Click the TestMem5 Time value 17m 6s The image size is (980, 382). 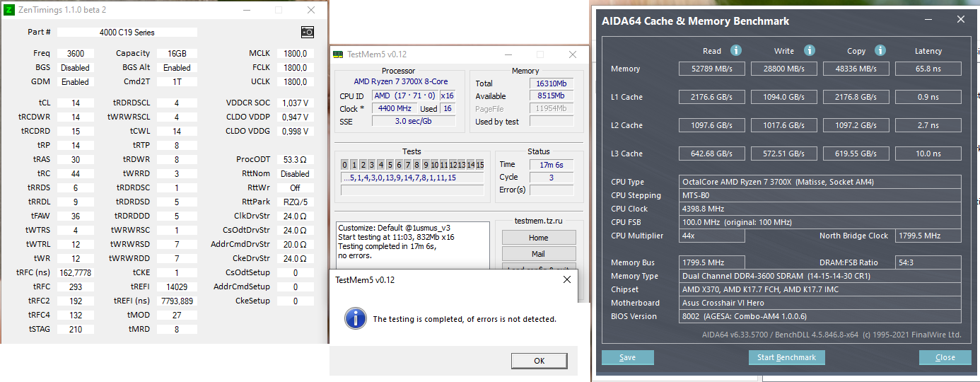click(551, 164)
